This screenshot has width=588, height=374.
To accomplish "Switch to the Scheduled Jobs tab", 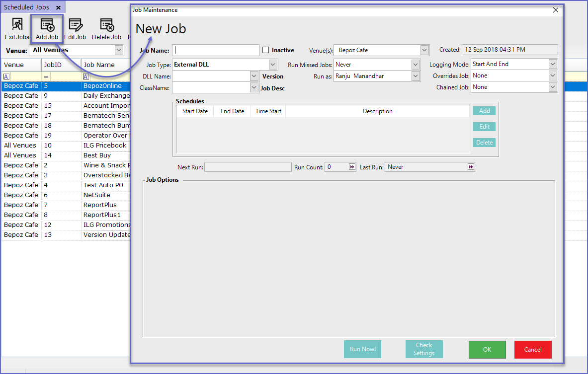I will (28, 8).
